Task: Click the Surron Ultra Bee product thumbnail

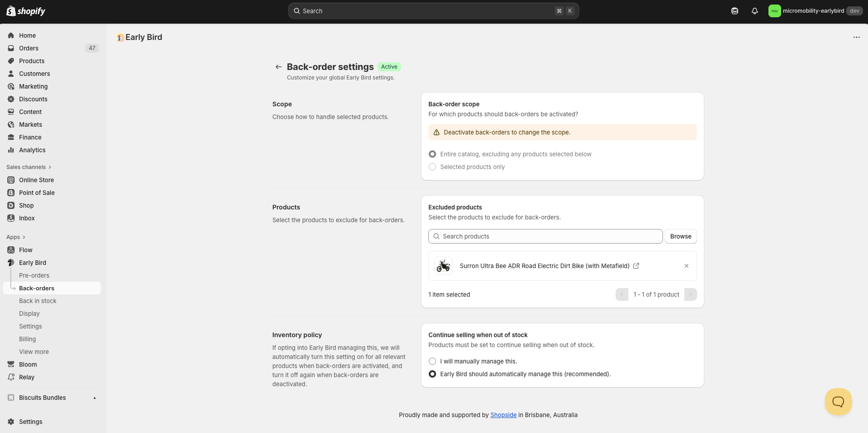Action: click(443, 266)
